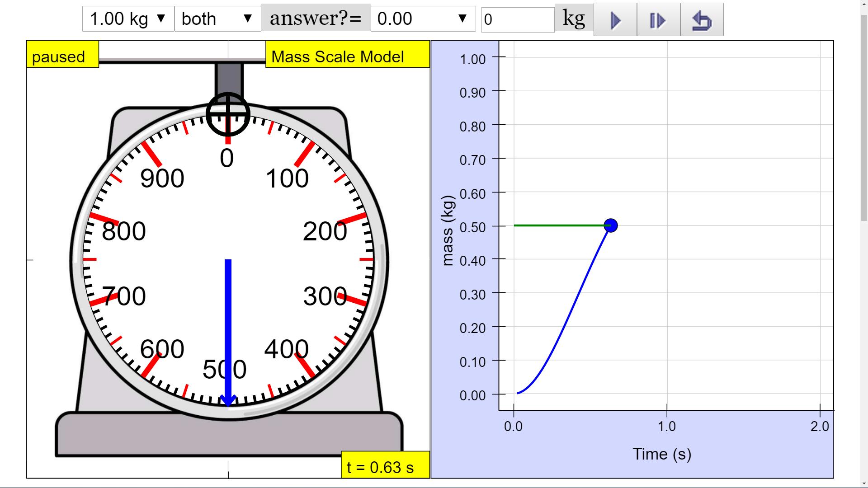Click the 100 mark on the dial
This screenshot has height=488, width=868.
tap(287, 178)
